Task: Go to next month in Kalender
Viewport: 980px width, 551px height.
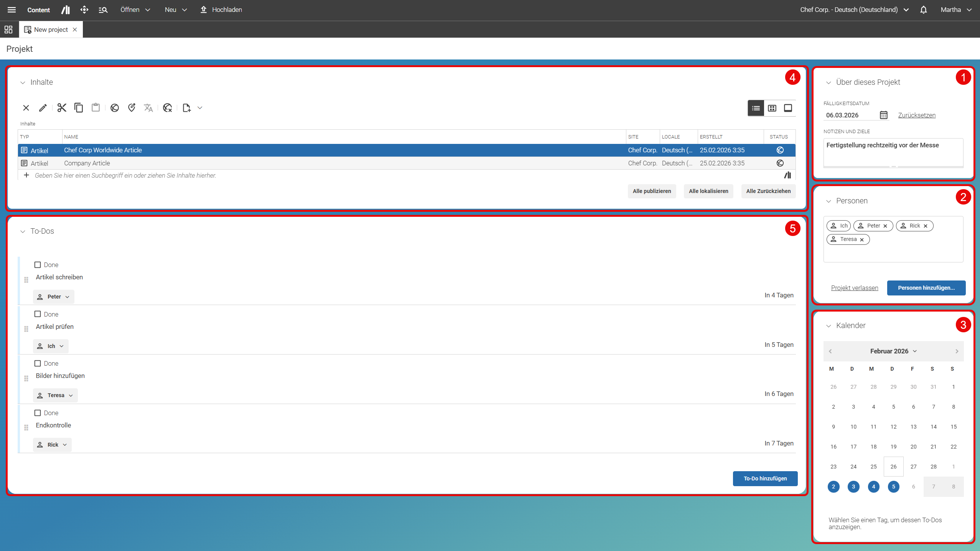Action: click(x=957, y=351)
